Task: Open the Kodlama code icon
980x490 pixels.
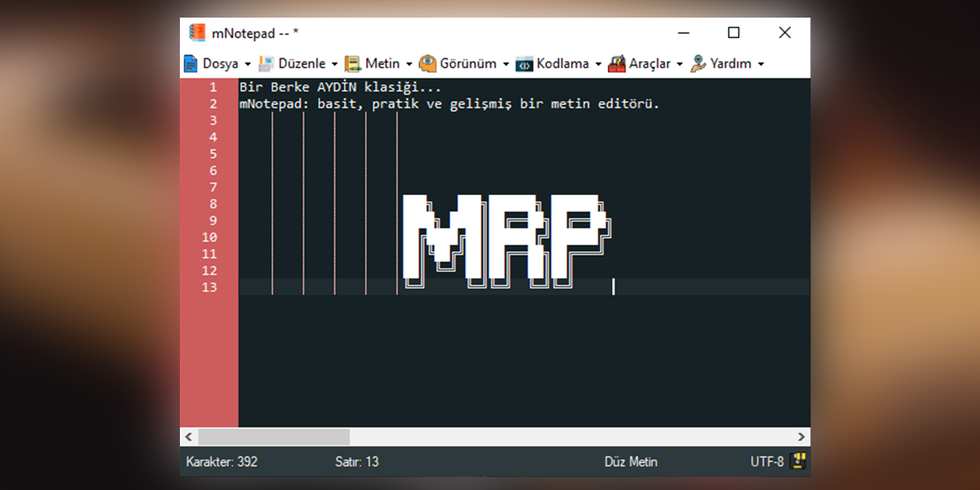Action: click(524, 64)
